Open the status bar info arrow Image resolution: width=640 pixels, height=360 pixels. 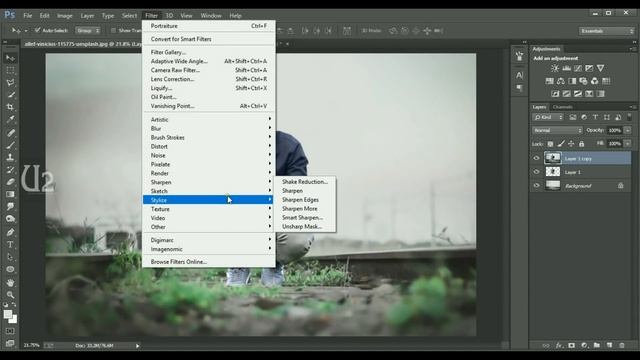click(138, 346)
